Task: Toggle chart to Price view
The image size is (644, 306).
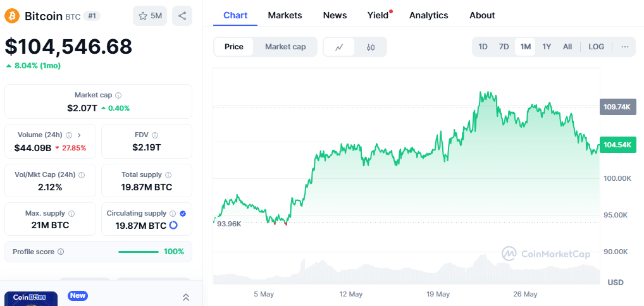Action: coord(234,47)
